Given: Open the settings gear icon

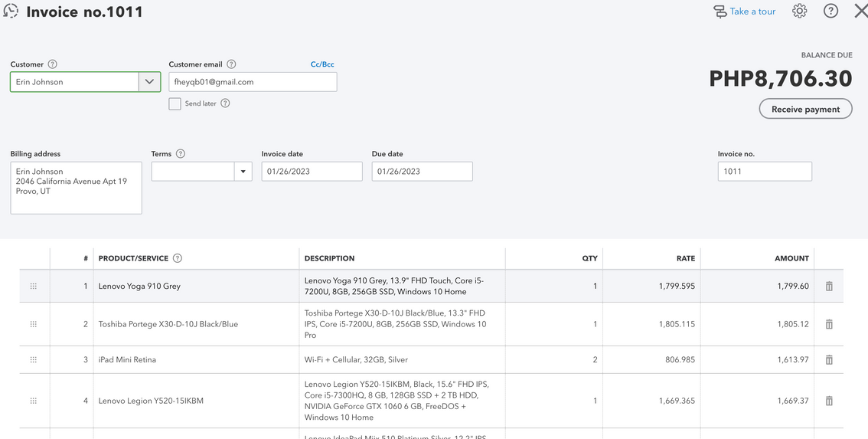Looking at the screenshot, I should pyautogui.click(x=799, y=11).
